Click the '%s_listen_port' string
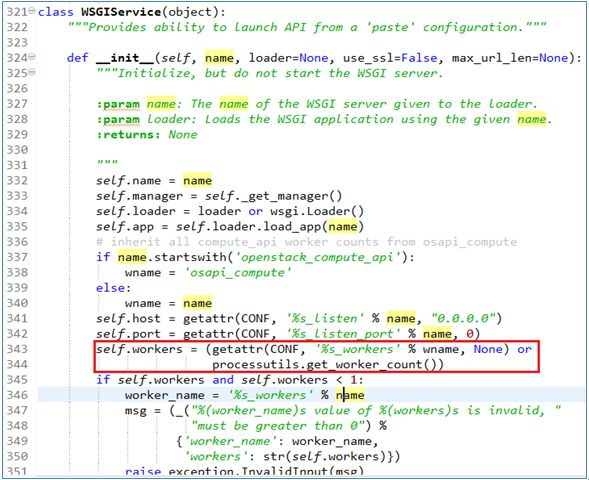This screenshot has height=480, width=589. click(x=343, y=334)
